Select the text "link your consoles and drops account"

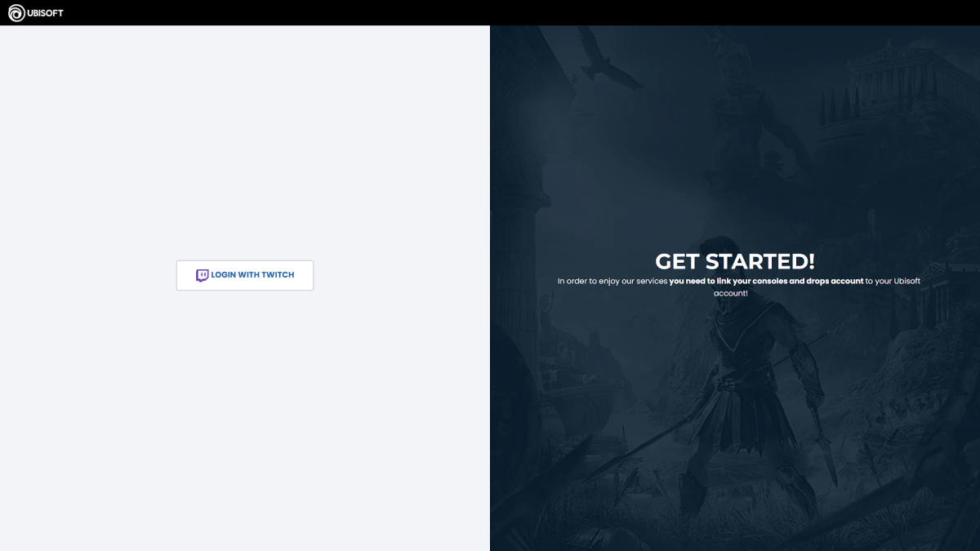pyautogui.click(x=790, y=281)
